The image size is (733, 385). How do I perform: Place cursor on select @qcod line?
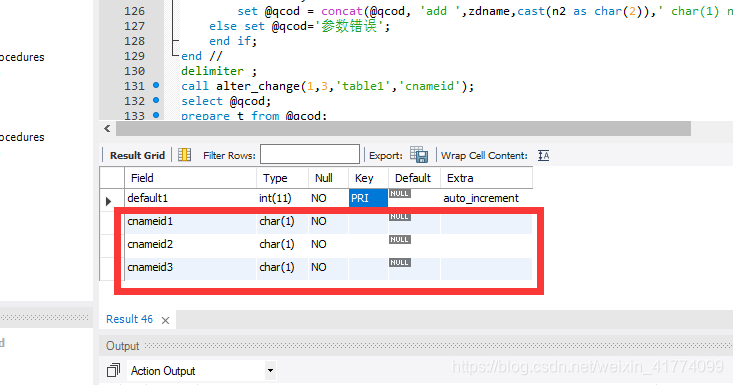tap(226, 101)
